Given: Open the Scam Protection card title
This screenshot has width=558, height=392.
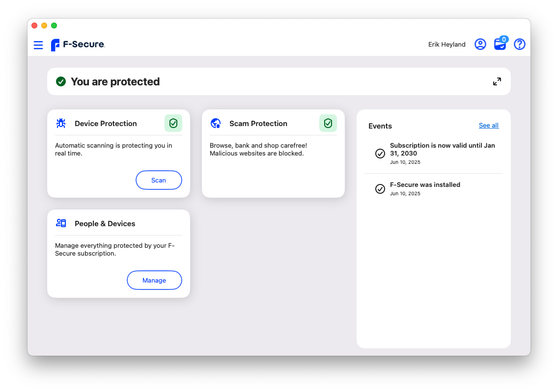Looking at the screenshot, I should click(258, 124).
